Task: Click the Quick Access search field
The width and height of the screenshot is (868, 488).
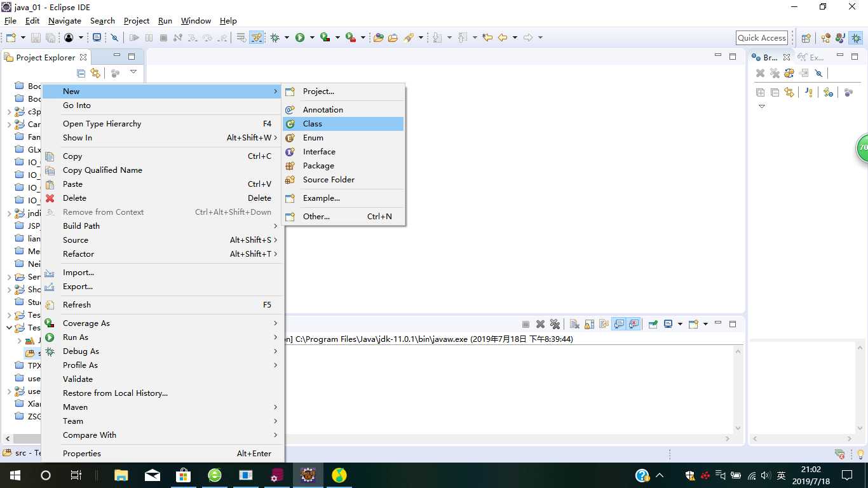Action: (x=762, y=38)
